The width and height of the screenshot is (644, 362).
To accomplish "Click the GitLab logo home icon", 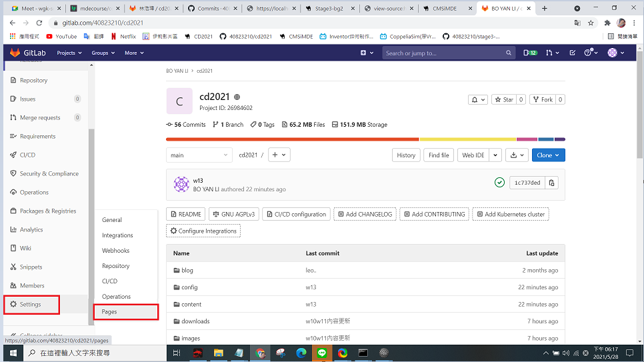I will point(15,53).
